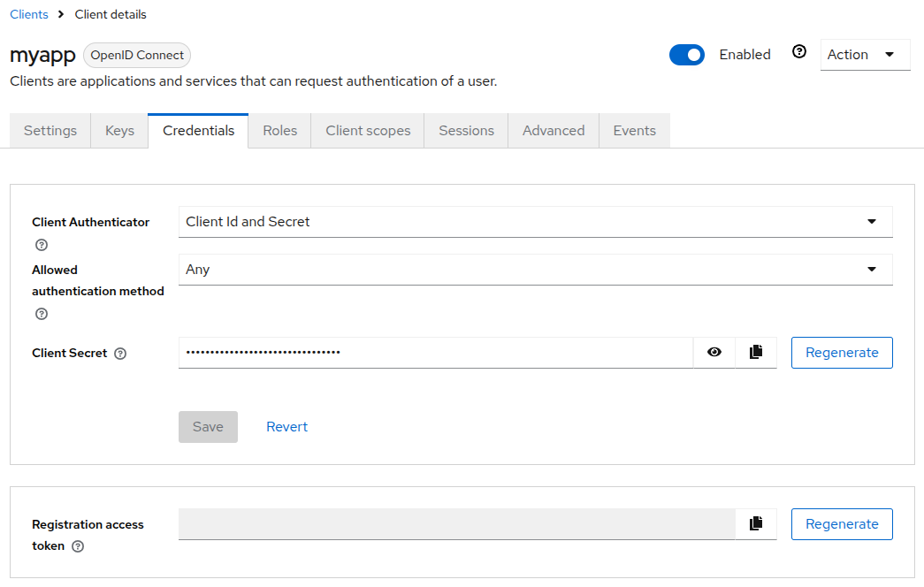Screen dimensions: 924x587
Task: Open the Action menu
Action: click(x=864, y=54)
